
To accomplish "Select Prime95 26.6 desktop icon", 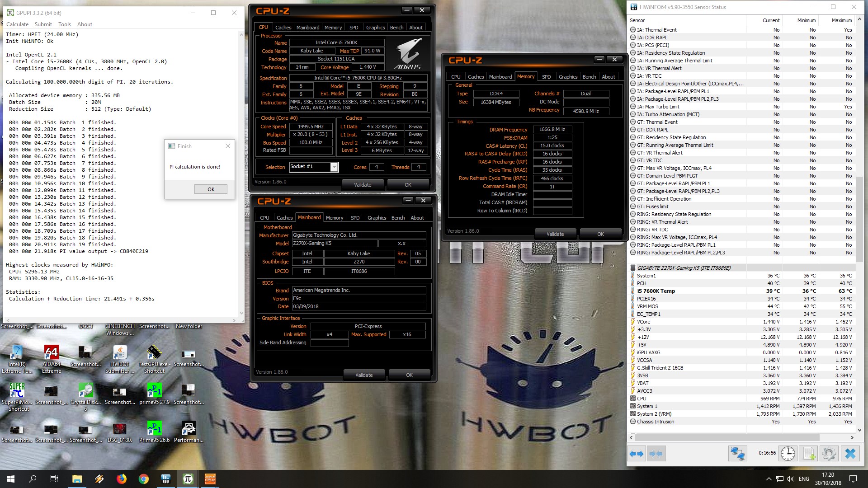I will [155, 432].
